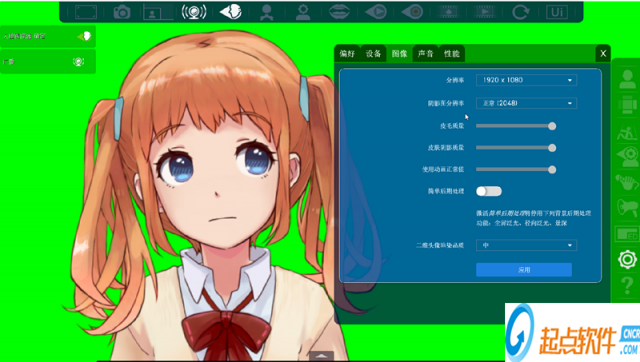Viewport: 640px width, 362px height.
Task: Click the eye-shaped record icon in toolbar
Action: [412, 12]
